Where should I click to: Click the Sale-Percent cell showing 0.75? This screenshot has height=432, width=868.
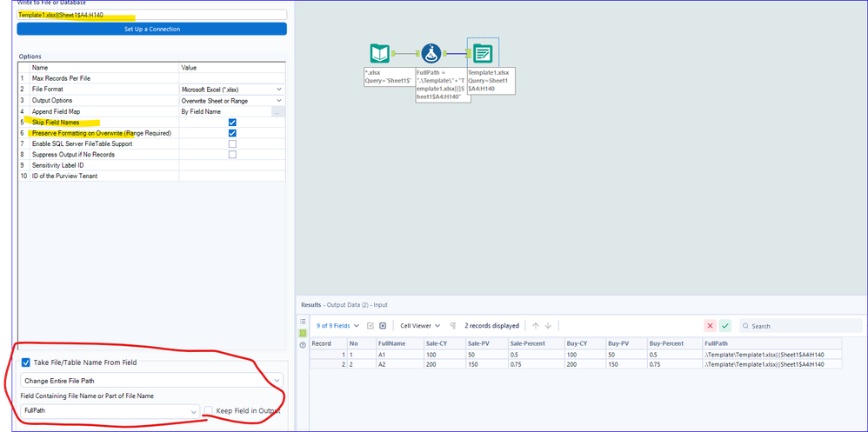[536, 364]
